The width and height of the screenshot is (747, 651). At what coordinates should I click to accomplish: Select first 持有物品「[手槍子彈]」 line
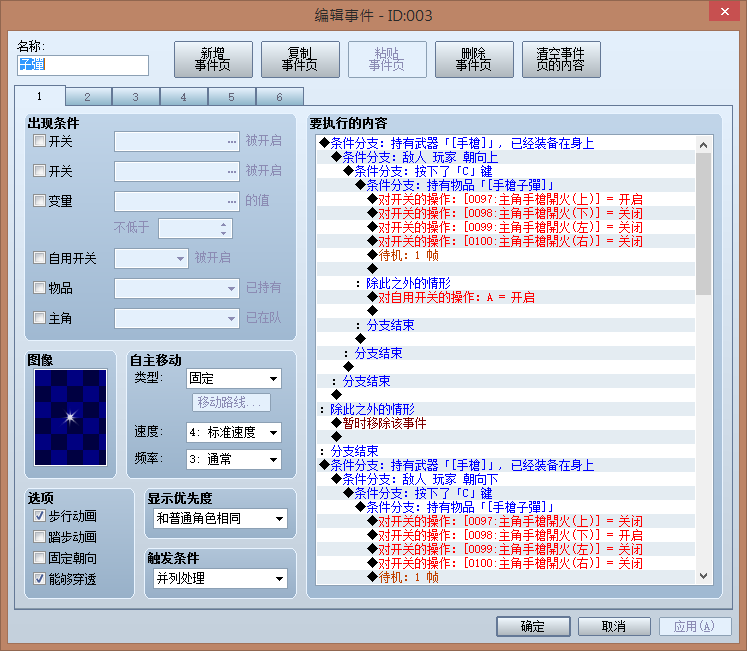click(x=506, y=185)
